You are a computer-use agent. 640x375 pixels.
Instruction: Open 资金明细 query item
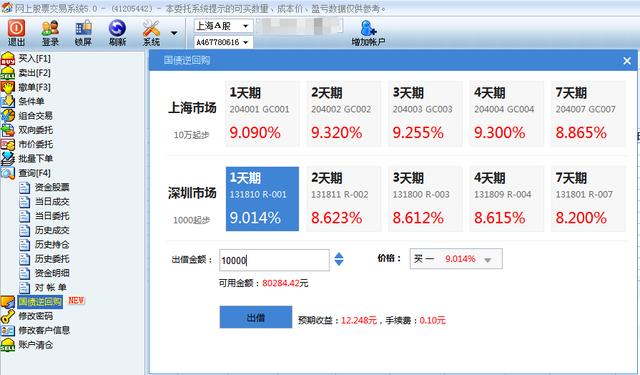[52, 273]
